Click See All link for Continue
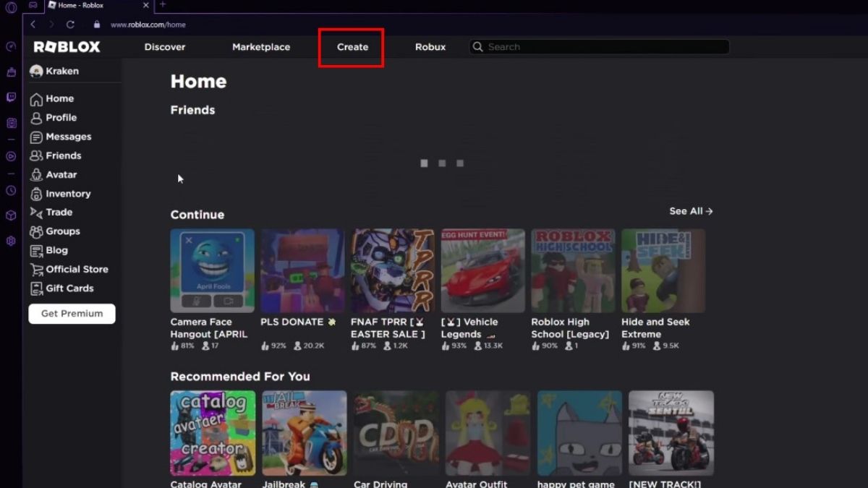Image resolution: width=868 pixels, height=488 pixels. 691,211
